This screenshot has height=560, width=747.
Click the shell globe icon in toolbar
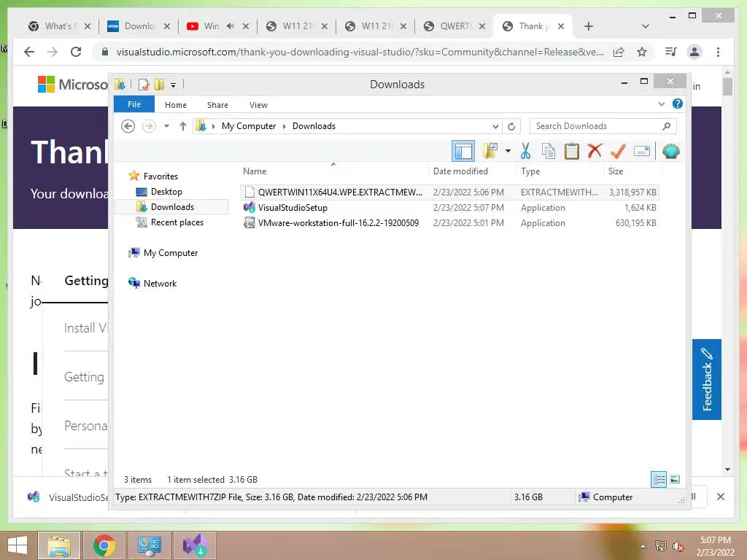[x=671, y=152]
